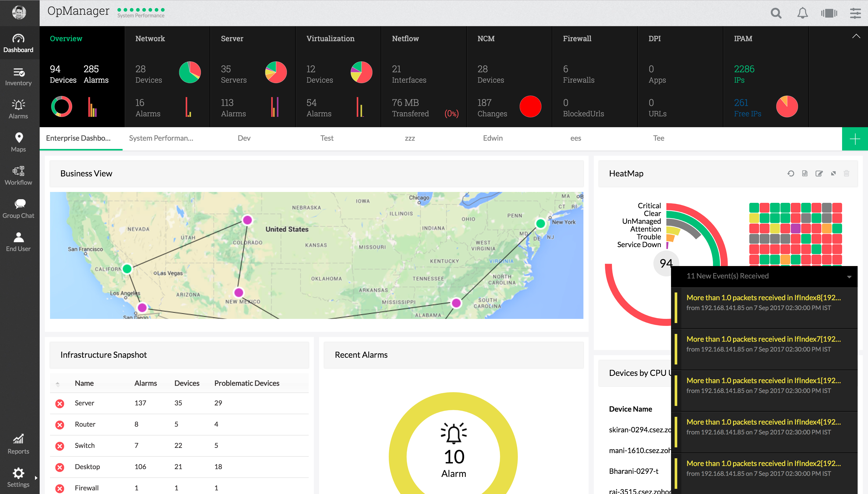868x494 pixels.
Task: Open the header settings sliders icon
Action: coord(855,13)
